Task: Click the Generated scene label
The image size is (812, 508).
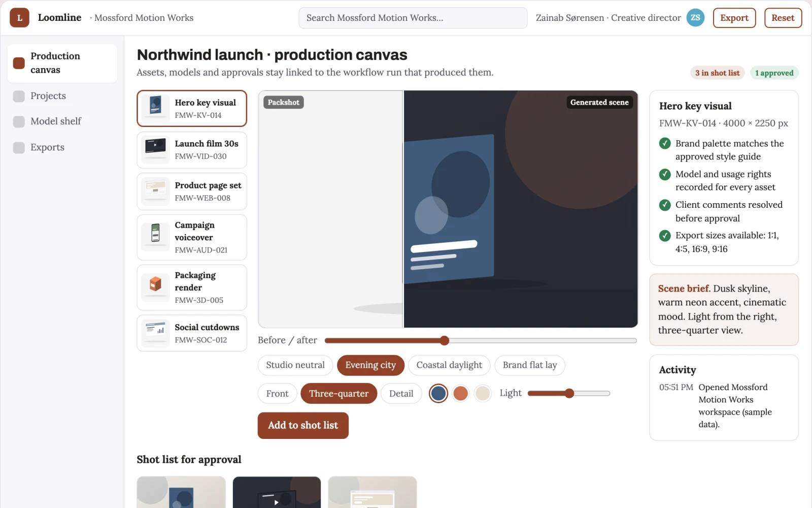Action: click(x=599, y=103)
